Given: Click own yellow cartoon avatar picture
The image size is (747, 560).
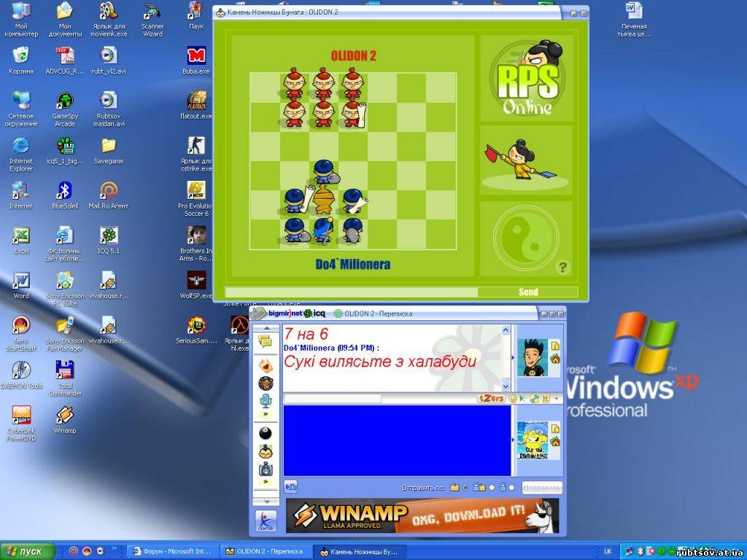Looking at the screenshot, I should tap(533, 440).
